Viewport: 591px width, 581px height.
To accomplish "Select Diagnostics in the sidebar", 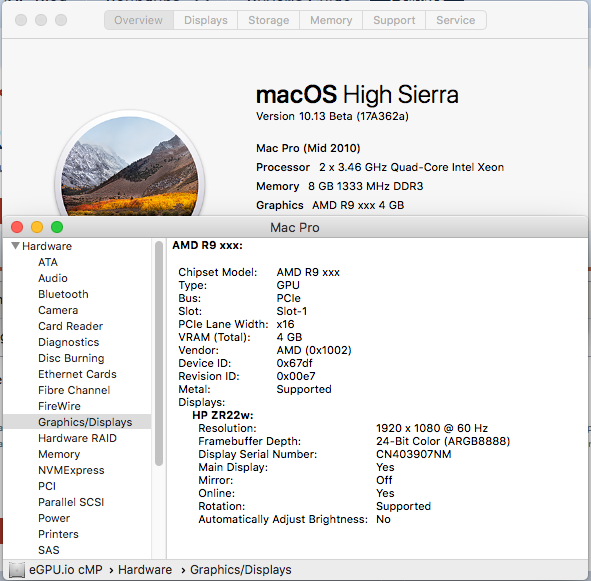I will coord(69,342).
